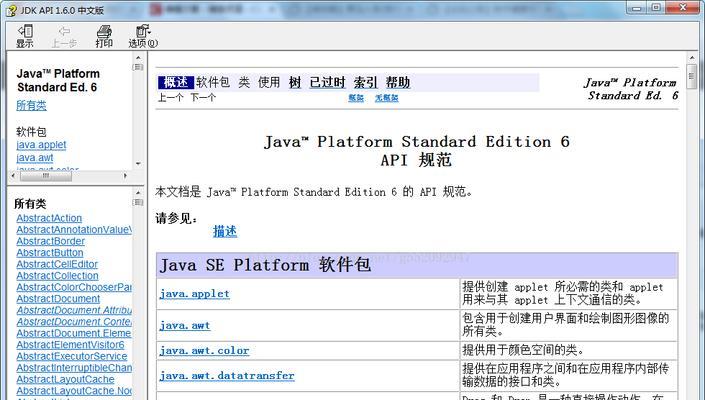Click the 打印 (Print) toolbar icon

click(x=104, y=36)
